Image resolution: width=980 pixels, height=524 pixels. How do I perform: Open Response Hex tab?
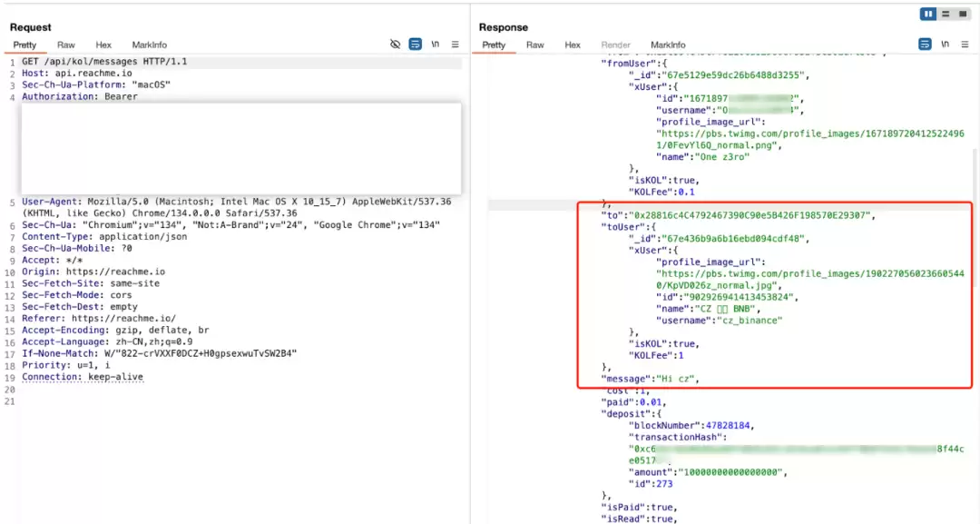[x=573, y=45]
